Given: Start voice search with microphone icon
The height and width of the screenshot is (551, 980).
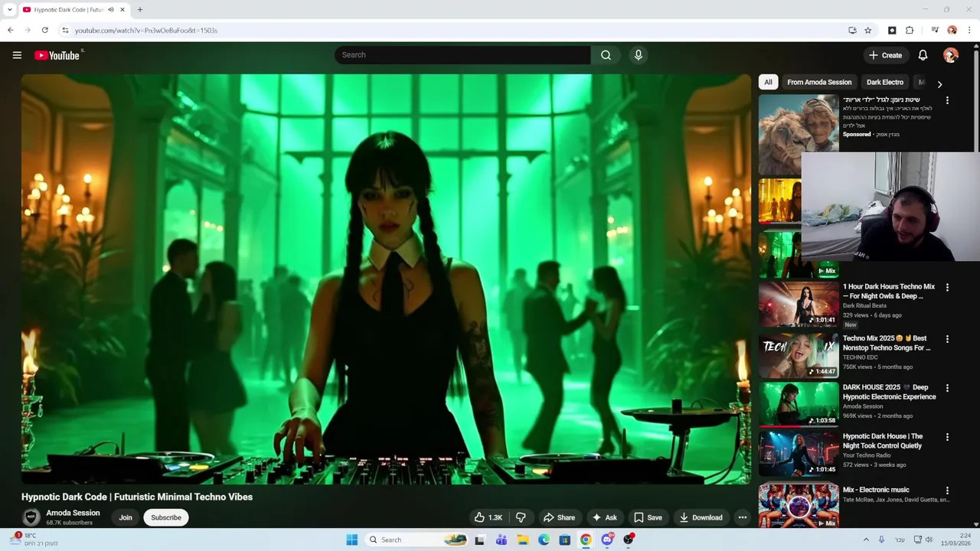Looking at the screenshot, I should coord(638,55).
